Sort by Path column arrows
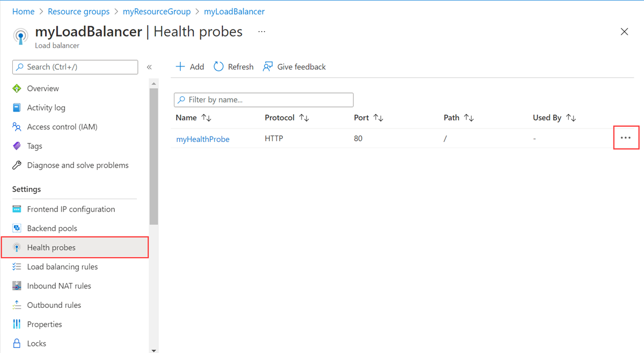This screenshot has width=644, height=353. (469, 118)
